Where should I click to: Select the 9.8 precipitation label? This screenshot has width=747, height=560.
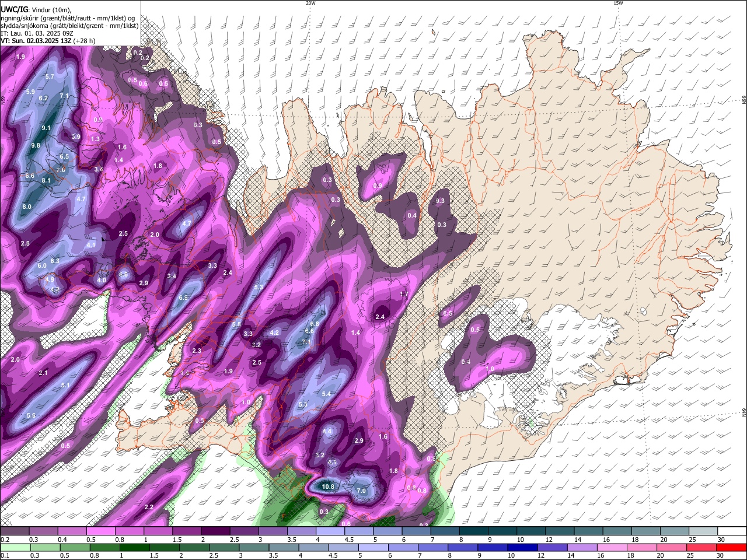[x=36, y=145]
